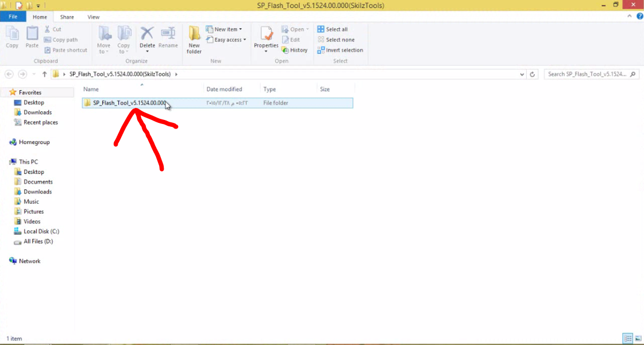The height and width of the screenshot is (345, 644).
Task: Switch to the View ribbon tab
Action: coord(93,17)
